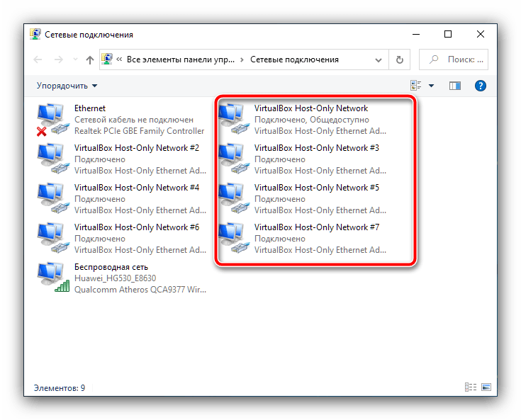The width and height of the screenshot is (521, 420).
Task: Click Сетевые подключения breadcrumb
Action: [x=294, y=59]
